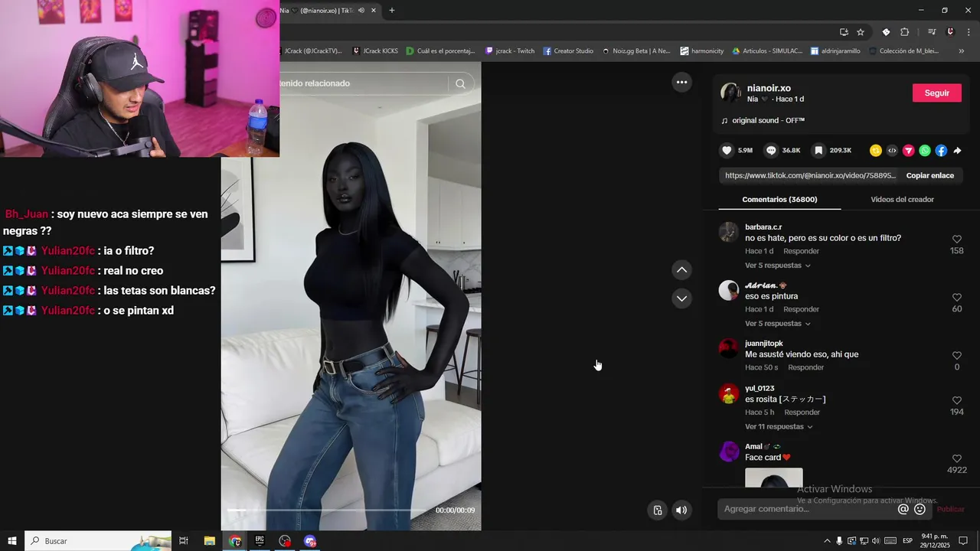
Task: Click the Windows Start button
Action: tap(12, 541)
